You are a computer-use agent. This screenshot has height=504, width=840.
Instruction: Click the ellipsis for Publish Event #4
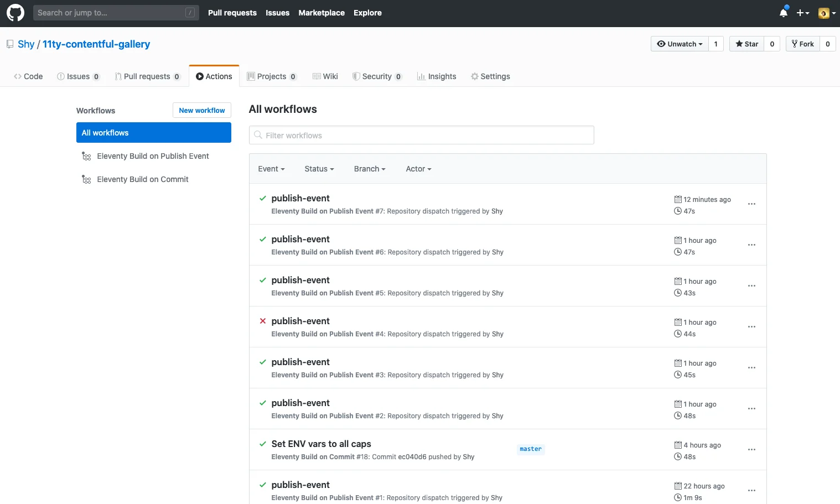[x=751, y=327]
